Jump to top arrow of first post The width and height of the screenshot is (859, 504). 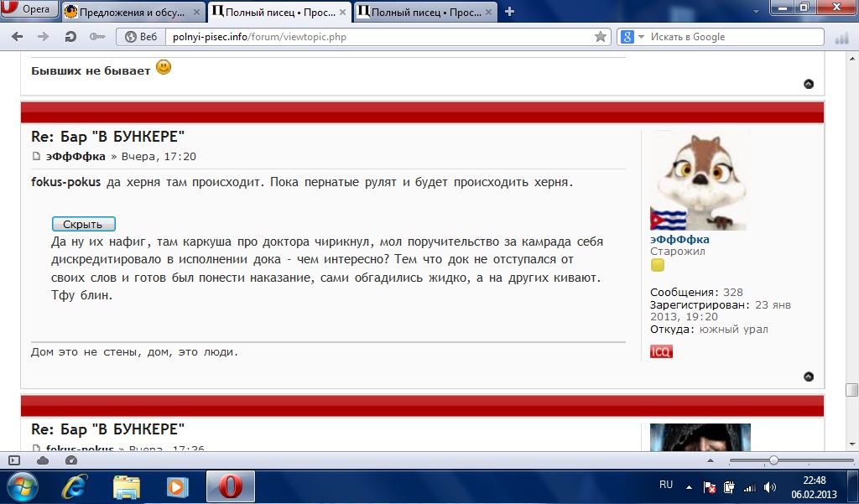click(x=809, y=84)
